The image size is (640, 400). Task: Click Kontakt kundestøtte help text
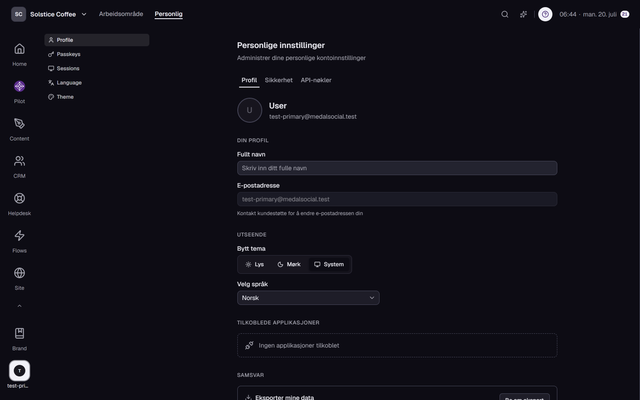[300, 213]
